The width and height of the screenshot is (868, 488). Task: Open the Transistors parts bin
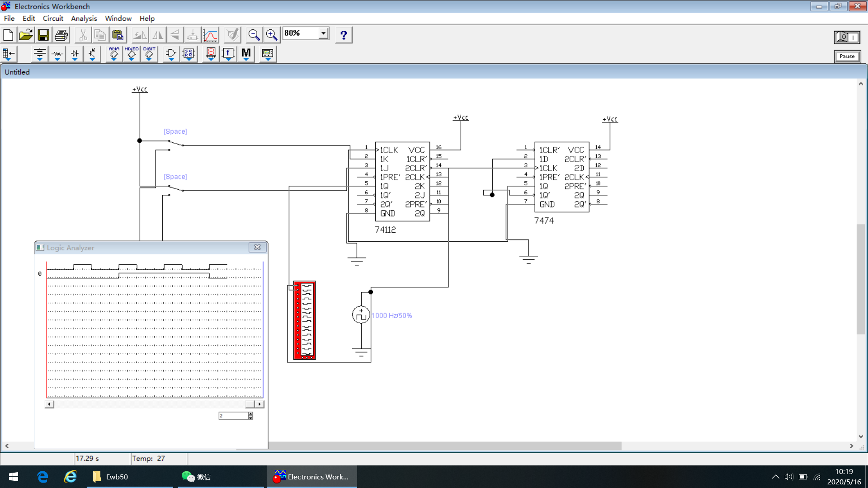coord(92,54)
